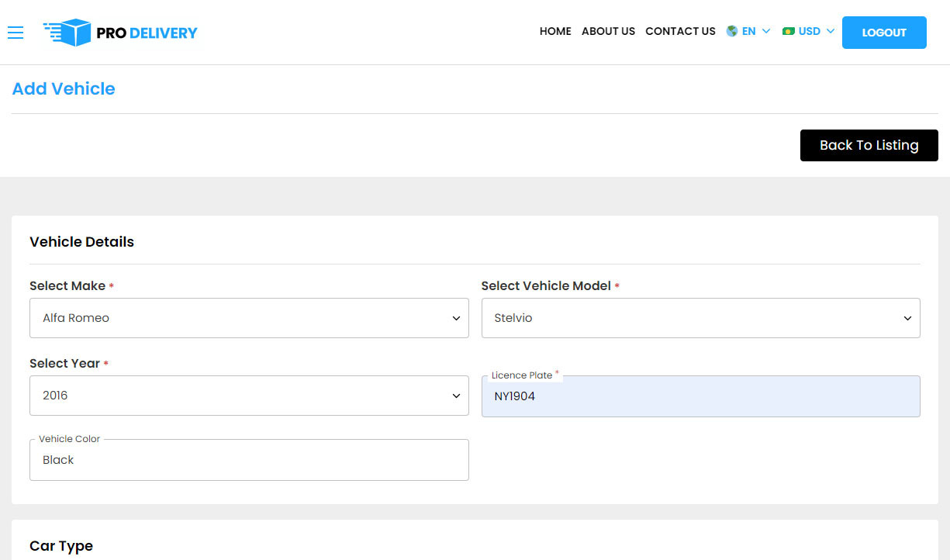Screen dimensions: 950x560
Task: Open the hamburger navigation menu
Action: [x=16, y=33]
